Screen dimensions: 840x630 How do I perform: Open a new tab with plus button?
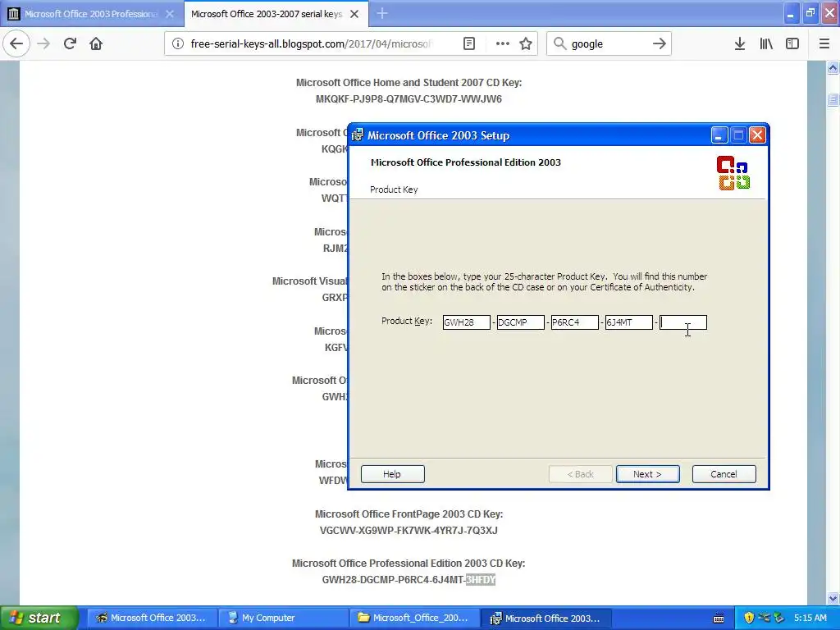tap(382, 13)
